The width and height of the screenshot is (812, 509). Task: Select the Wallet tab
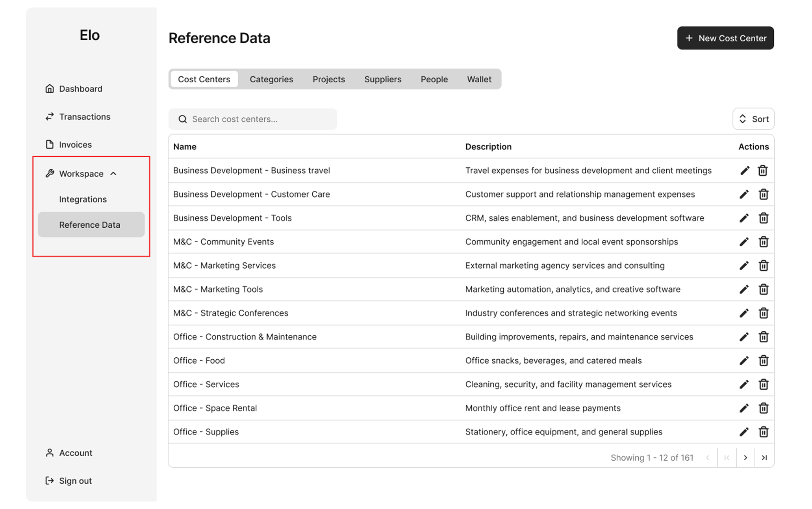pyautogui.click(x=479, y=79)
